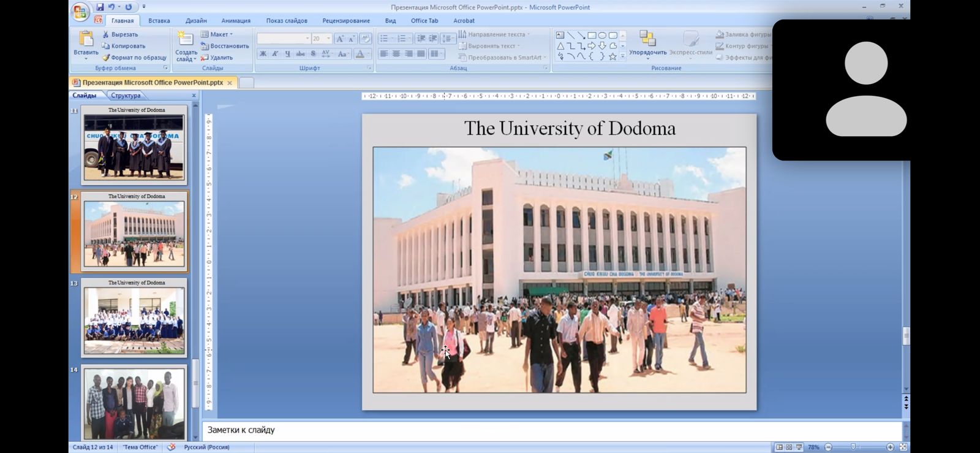Toggle right text alignment
This screenshot has width=980, height=453.
coord(409,54)
